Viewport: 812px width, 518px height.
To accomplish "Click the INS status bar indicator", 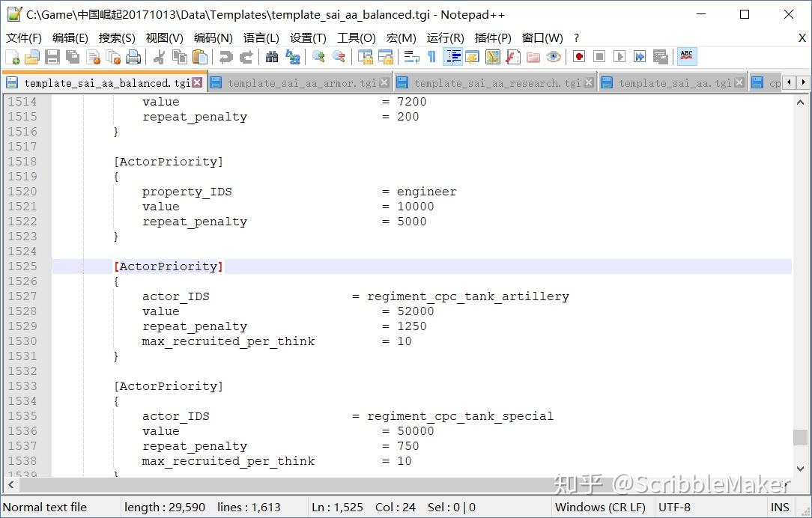I will click(x=780, y=507).
